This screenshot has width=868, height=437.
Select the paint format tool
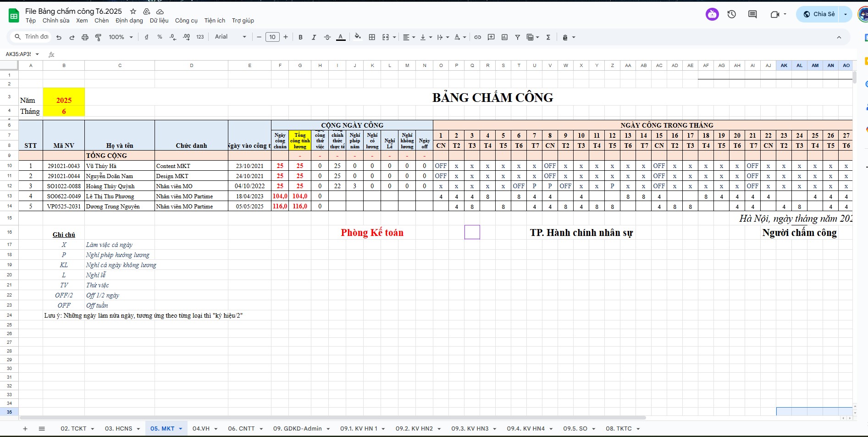(x=98, y=37)
